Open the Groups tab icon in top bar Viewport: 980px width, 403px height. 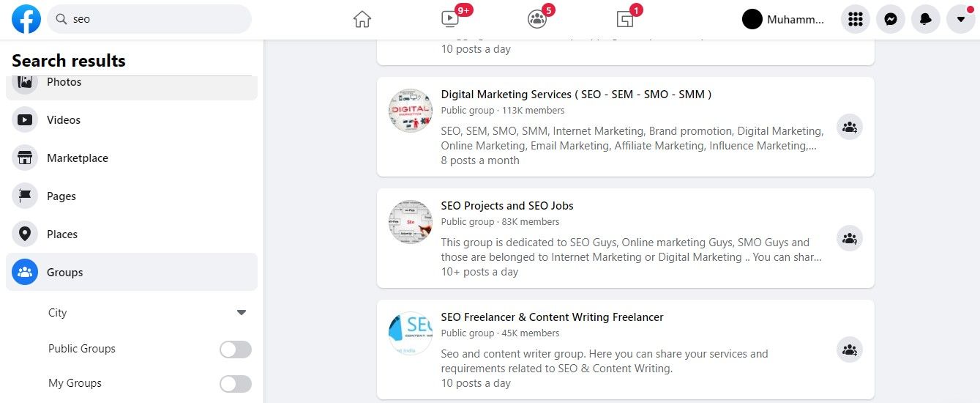[x=537, y=19]
